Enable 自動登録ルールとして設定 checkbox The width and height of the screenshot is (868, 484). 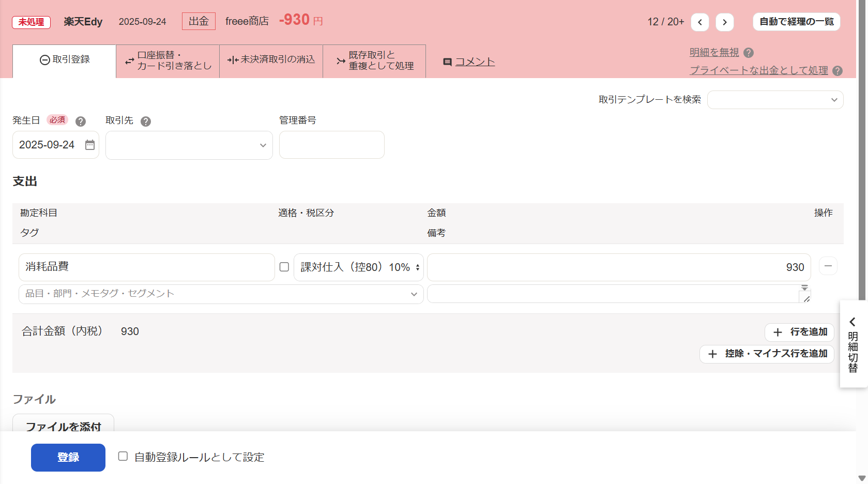click(123, 456)
